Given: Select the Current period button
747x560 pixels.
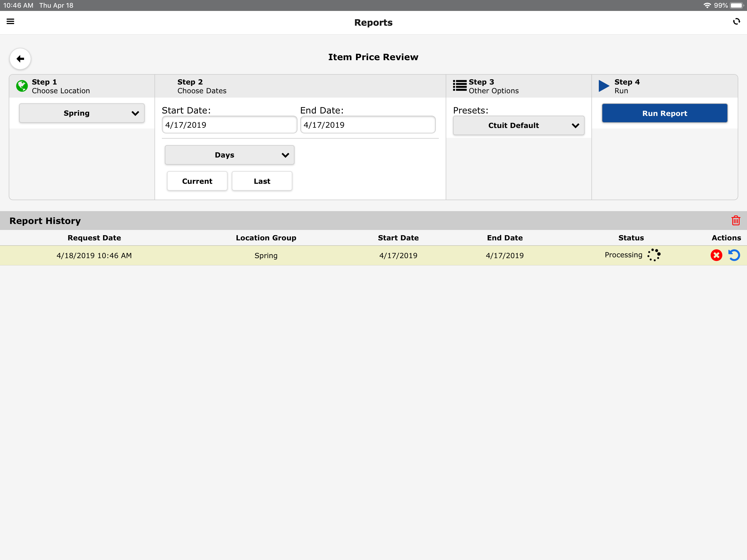Looking at the screenshot, I should pos(197,181).
